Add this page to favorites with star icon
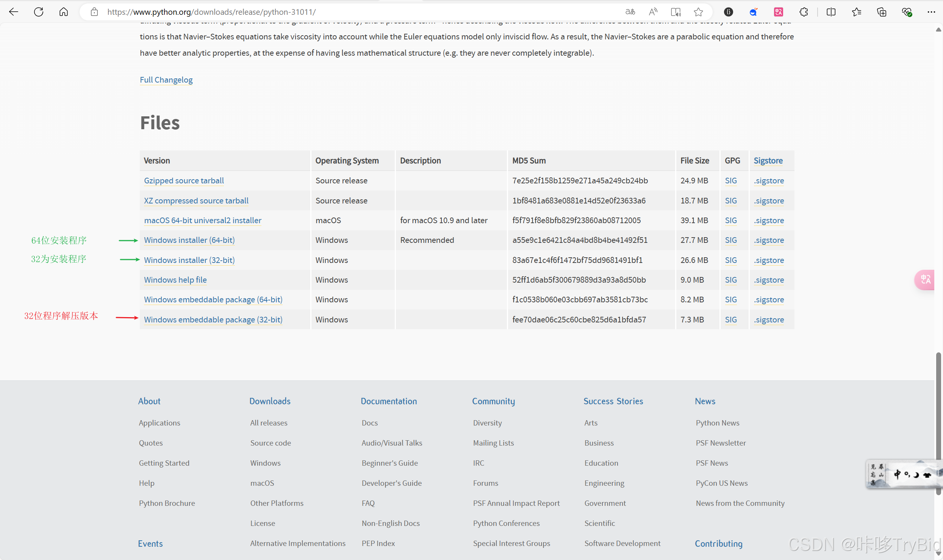Screen dimensions: 943x560 pyautogui.click(x=698, y=12)
